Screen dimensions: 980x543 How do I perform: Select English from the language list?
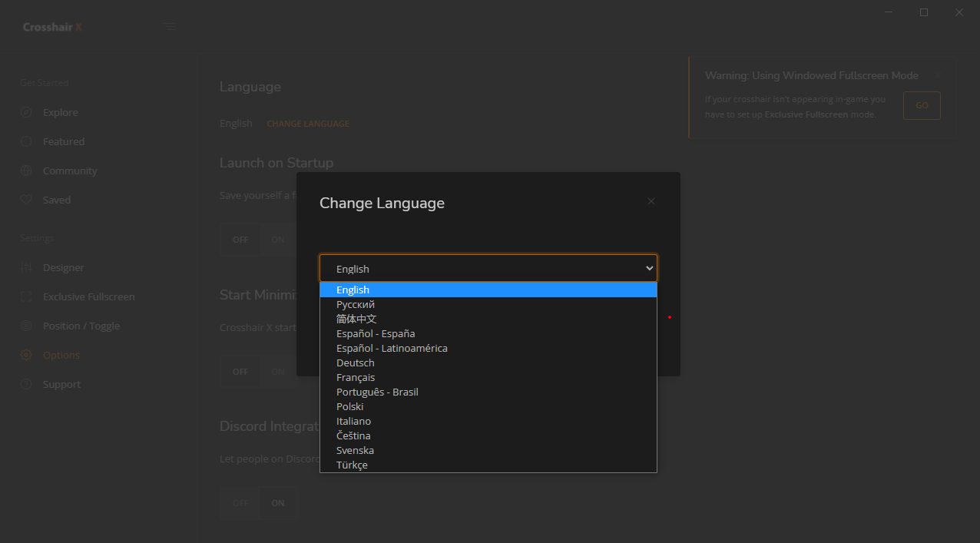coord(488,290)
